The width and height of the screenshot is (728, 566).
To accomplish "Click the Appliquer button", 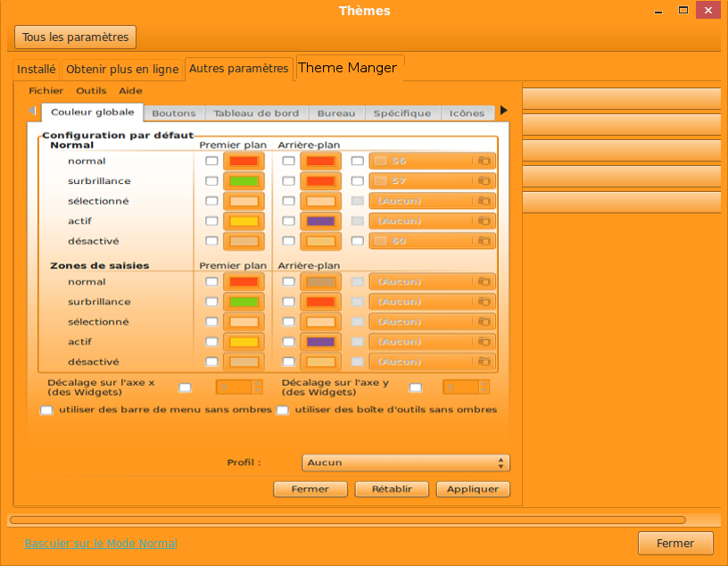I will point(473,489).
